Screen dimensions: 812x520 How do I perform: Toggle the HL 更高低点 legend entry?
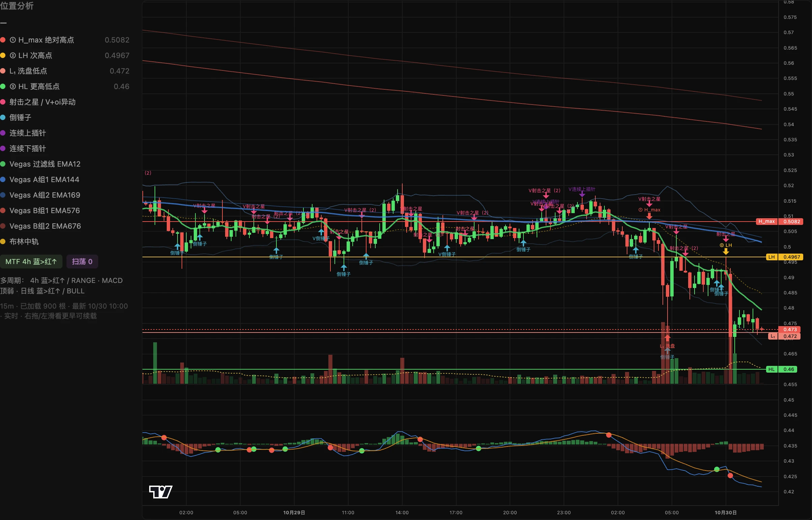64,86
